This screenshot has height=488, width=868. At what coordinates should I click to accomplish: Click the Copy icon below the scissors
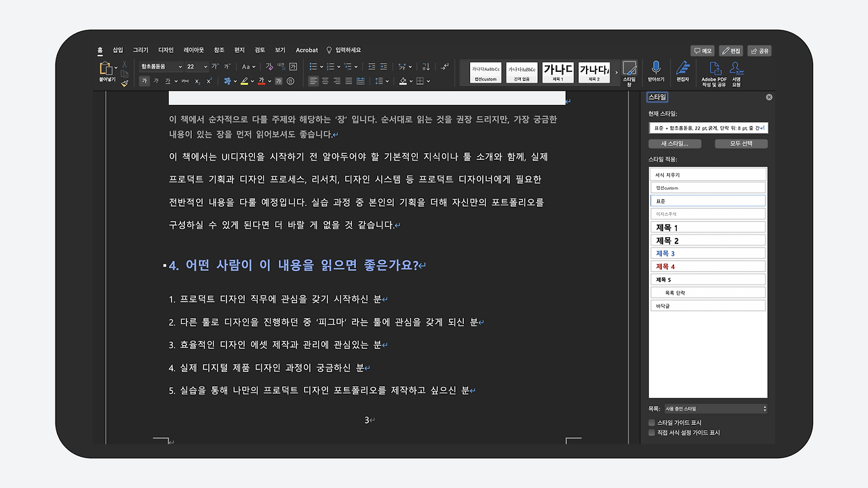click(x=125, y=73)
